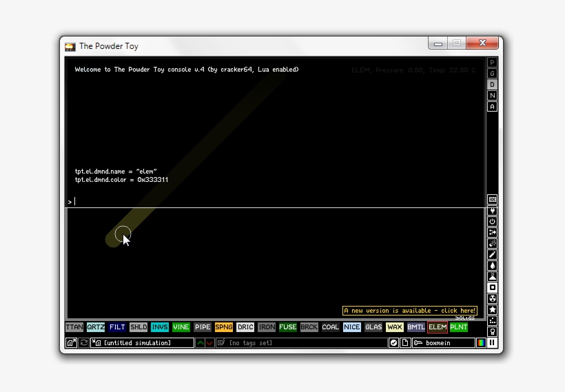Image resolution: width=565 pixels, height=392 pixels.
Task: Select the WAX element
Action: click(395, 327)
